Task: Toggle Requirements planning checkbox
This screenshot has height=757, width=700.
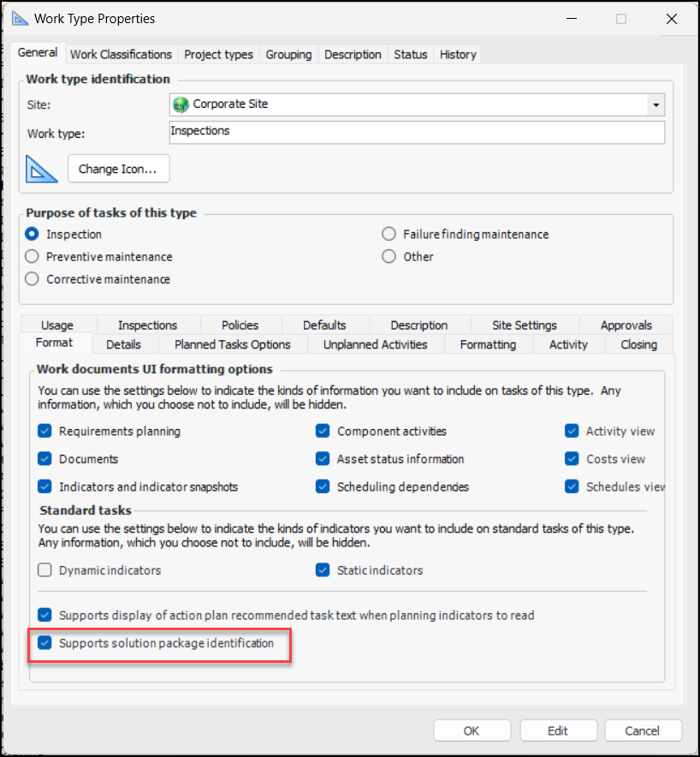Action: tap(44, 431)
